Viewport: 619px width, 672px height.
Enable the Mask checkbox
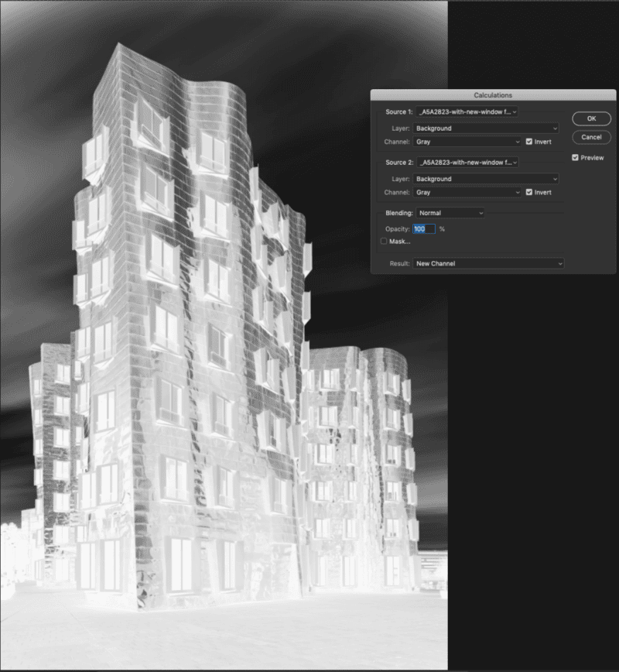pyautogui.click(x=384, y=242)
